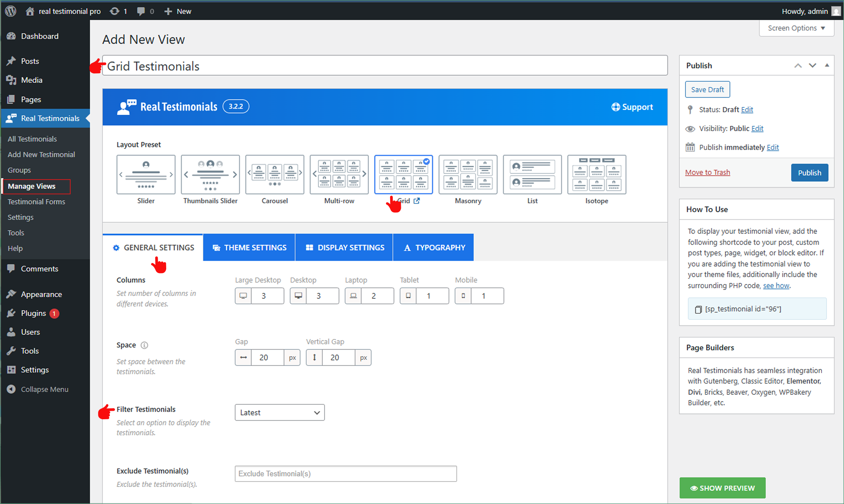
Task: Click the Large Desktop monitor icon
Action: (x=243, y=296)
